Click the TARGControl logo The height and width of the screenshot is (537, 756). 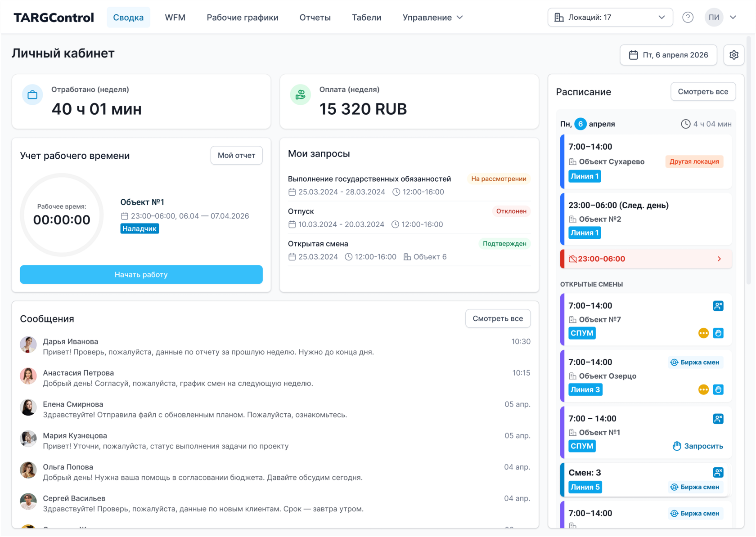pyautogui.click(x=54, y=18)
